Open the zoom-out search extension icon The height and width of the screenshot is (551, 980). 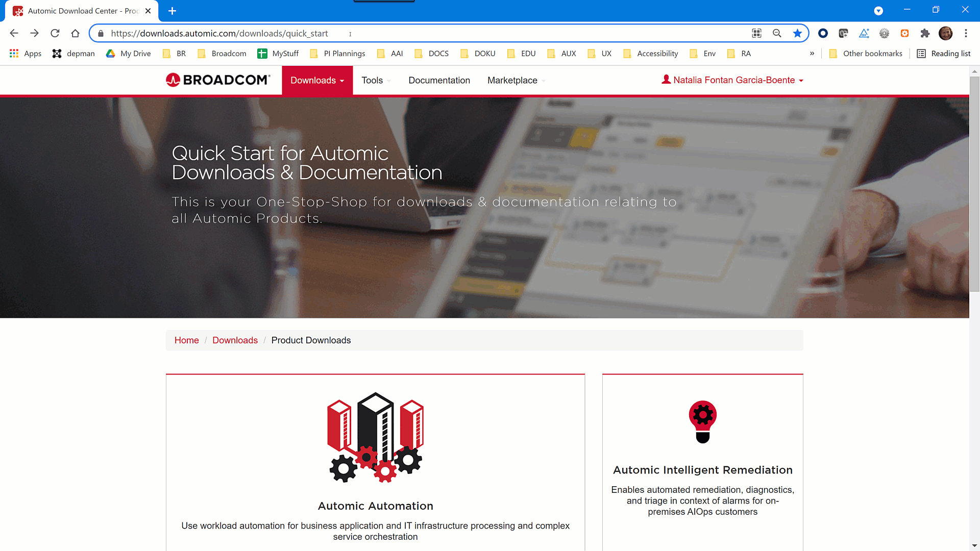coord(777,33)
